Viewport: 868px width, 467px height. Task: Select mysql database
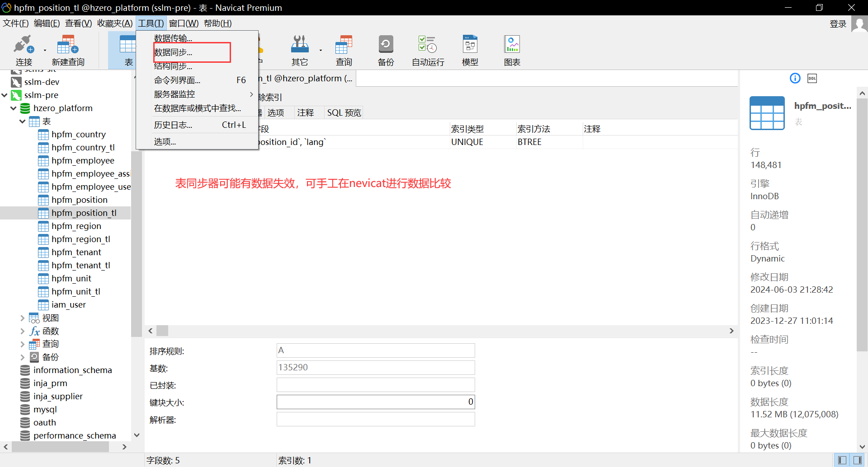point(45,409)
